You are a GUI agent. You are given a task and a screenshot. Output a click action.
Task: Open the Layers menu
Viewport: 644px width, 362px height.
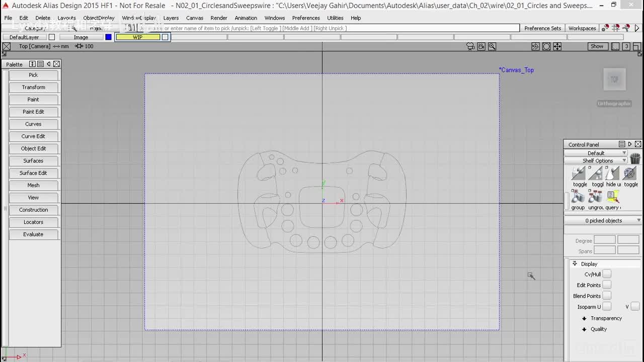click(x=171, y=18)
